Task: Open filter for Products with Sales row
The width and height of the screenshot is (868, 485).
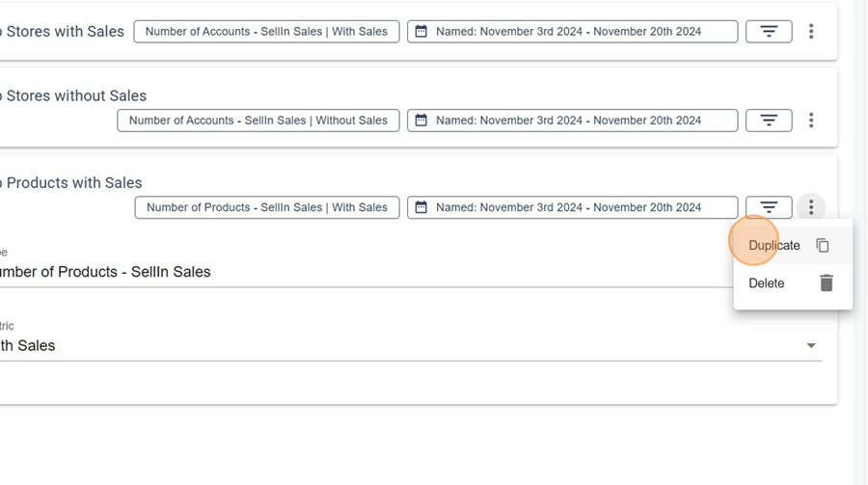Action: [x=769, y=207]
